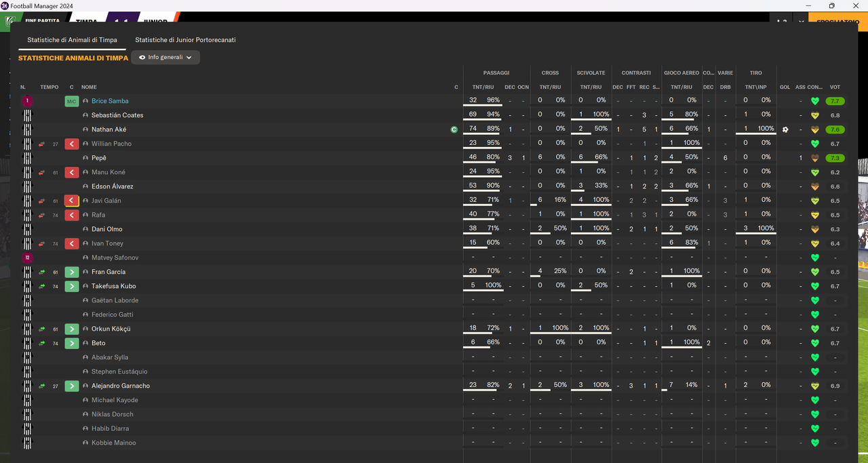This screenshot has height=463, width=868.
Task: Click the condition heart icon for Brice Samba
Action: point(815,101)
